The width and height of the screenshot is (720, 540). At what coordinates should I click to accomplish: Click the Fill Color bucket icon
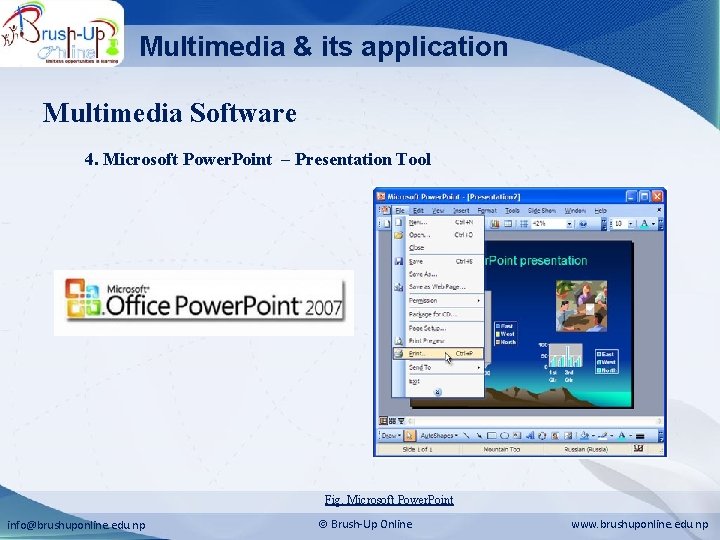coord(585,436)
